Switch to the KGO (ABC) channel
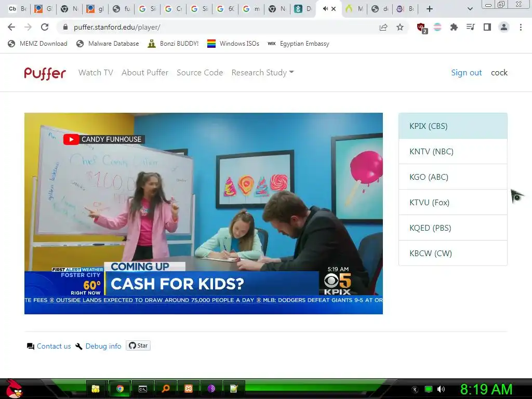Image resolution: width=532 pixels, height=399 pixels. (453, 177)
